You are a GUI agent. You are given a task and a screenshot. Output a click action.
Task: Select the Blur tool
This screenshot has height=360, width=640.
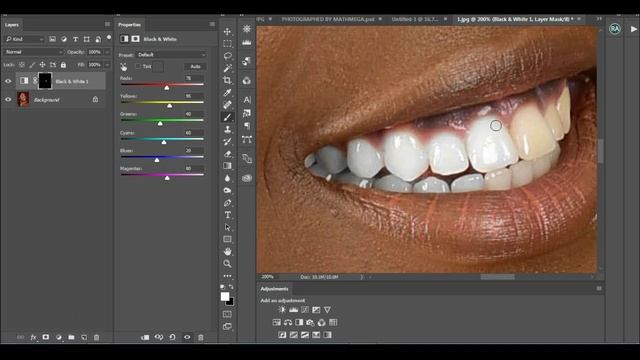pos(227,178)
